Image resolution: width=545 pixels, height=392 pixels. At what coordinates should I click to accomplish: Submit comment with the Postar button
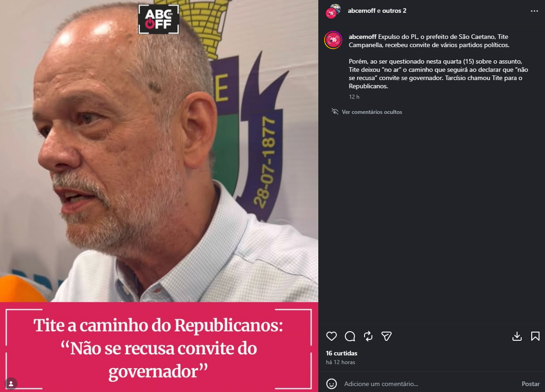point(530,384)
